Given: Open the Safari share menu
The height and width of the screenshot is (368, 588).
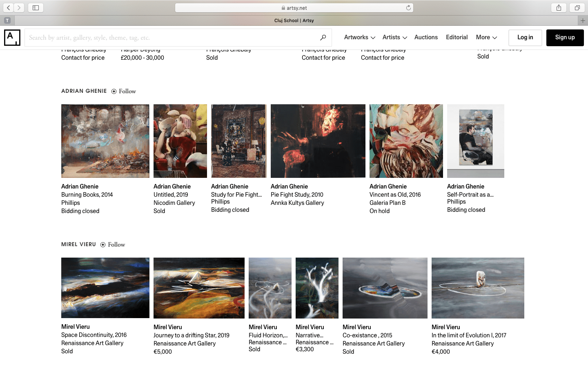Looking at the screenshot, I should tap(559, 8).
